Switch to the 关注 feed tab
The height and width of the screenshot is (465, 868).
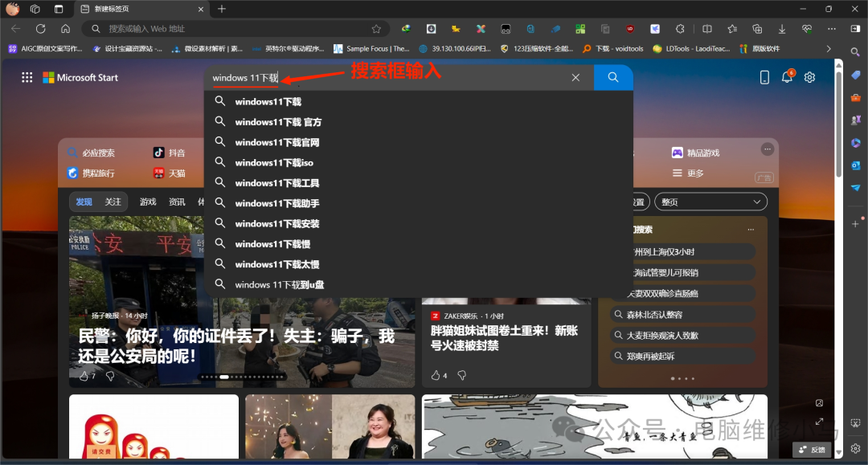pyautogui.click(x=113, y=202)
